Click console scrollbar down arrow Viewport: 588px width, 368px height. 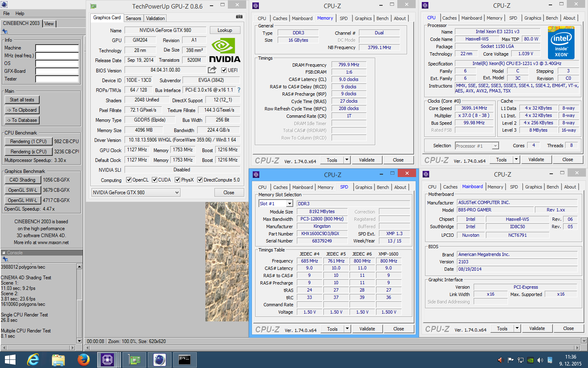79,341
